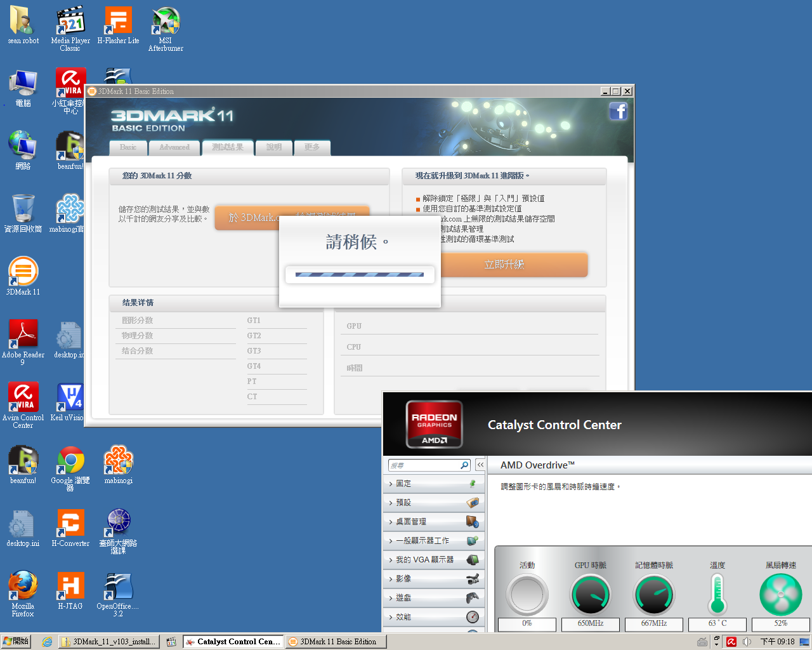Click the 記憶體時脈 gauge dial
Viewport: 812px width, 650px height.
coord(654,595)
